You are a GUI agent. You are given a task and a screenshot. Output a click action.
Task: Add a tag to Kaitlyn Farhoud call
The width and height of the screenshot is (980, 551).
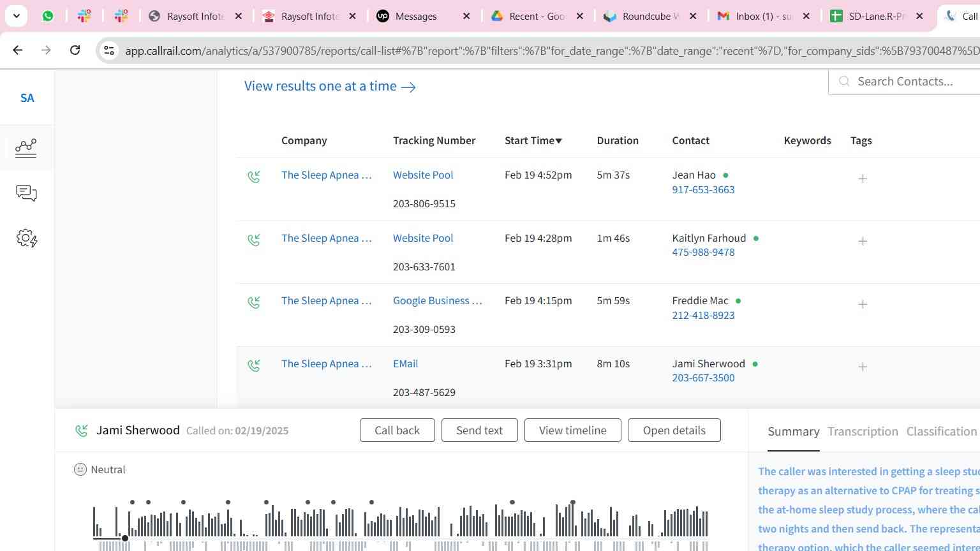[x=863, y=241]
